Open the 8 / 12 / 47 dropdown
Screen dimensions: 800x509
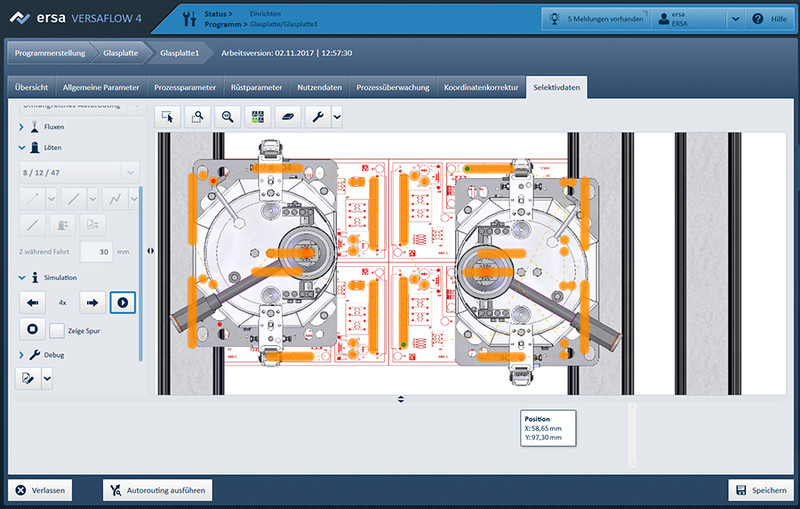point(130,172)
